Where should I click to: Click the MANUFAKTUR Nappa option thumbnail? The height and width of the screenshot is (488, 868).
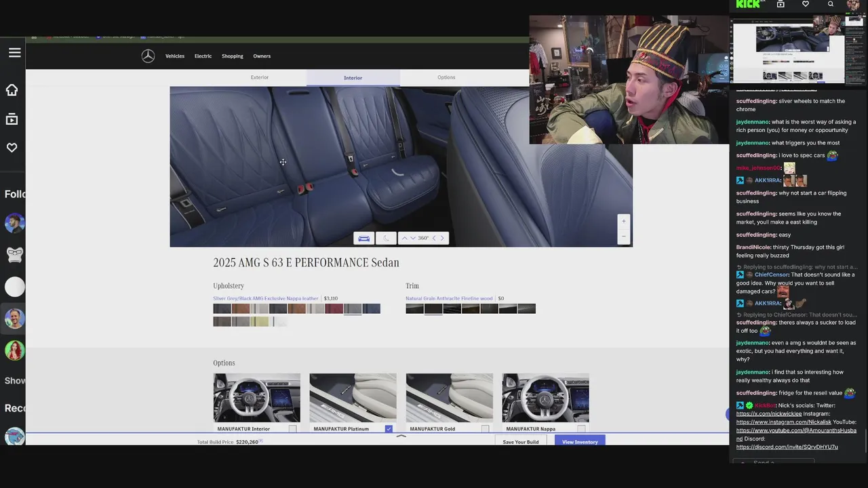point(545,398)
